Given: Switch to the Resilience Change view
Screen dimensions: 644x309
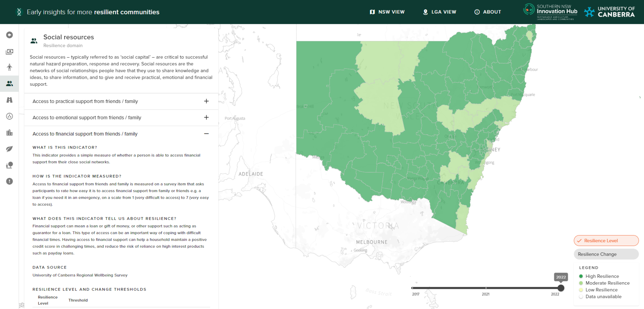Looking at the screenshot, I should tap(606, 254).
